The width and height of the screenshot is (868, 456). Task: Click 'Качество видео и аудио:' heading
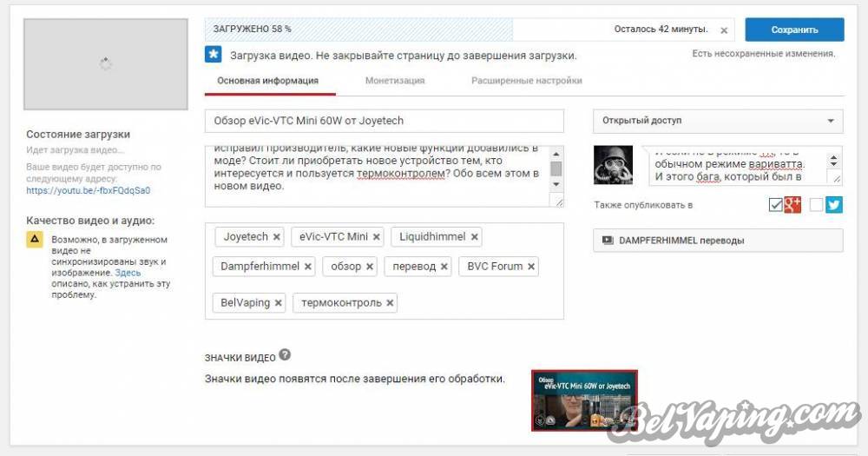(90, 221)
